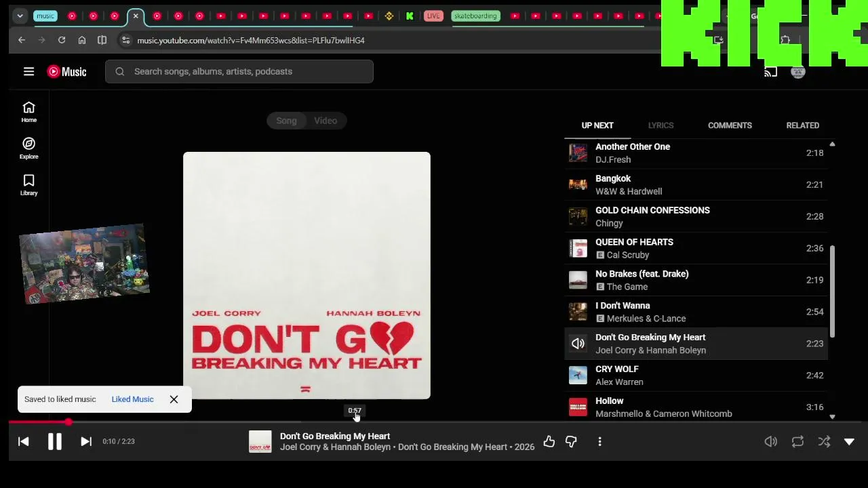The width and height of the screenshot is (868, 488).
Task: Open the tab search dropdown arrow
Action: coord(20,16)
